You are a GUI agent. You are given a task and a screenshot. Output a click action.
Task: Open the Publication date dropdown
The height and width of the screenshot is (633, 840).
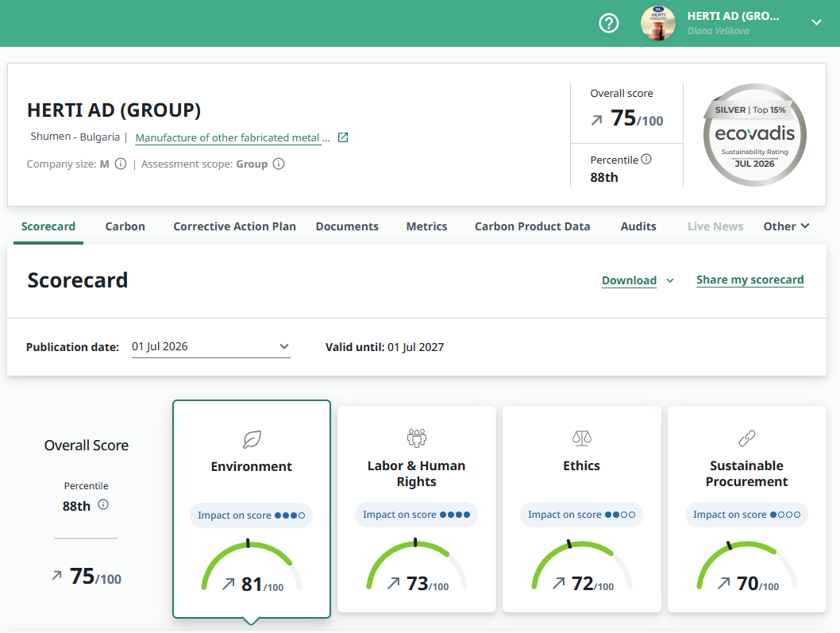click(211, 347)
